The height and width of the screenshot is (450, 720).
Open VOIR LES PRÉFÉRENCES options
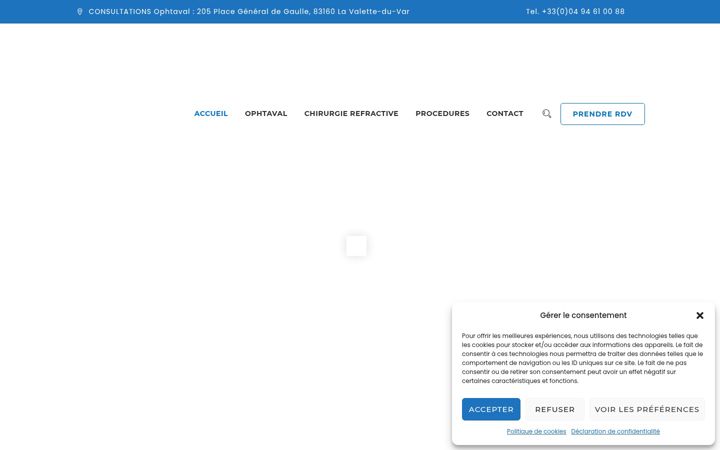tap(647, 409)
